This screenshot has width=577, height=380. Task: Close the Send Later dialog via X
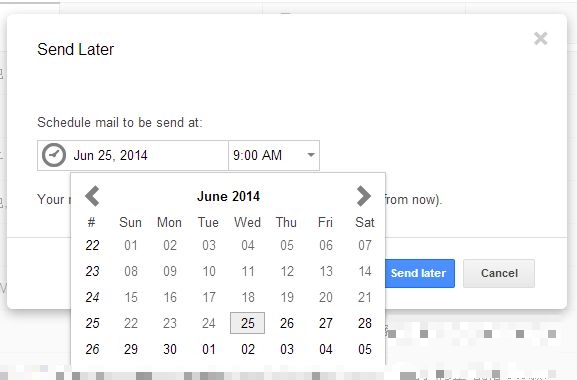[541, 38]
